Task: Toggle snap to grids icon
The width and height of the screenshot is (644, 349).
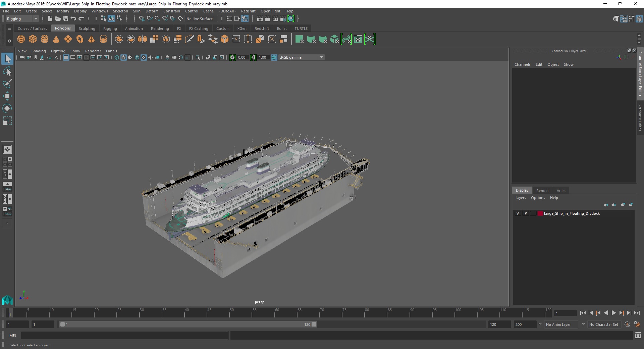Action: point(142,19)
